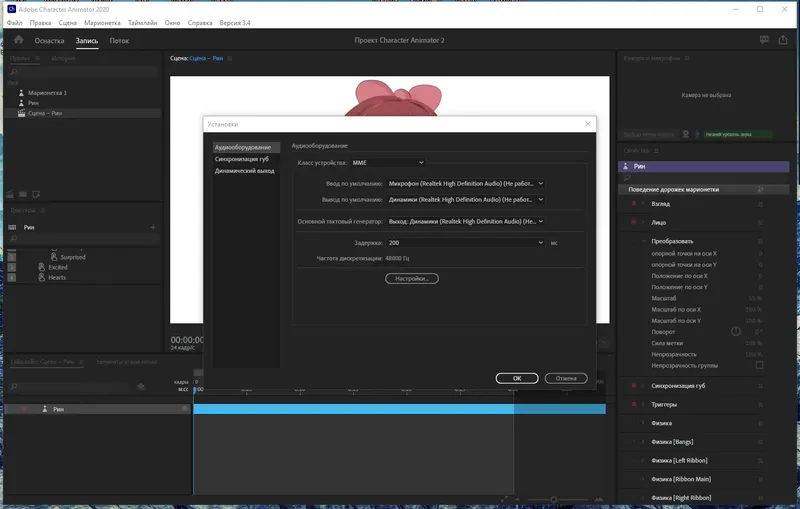Expand the Триггеры behavior section
The width and height of the screenshot is (800, 509).
(x=643, y=404)
